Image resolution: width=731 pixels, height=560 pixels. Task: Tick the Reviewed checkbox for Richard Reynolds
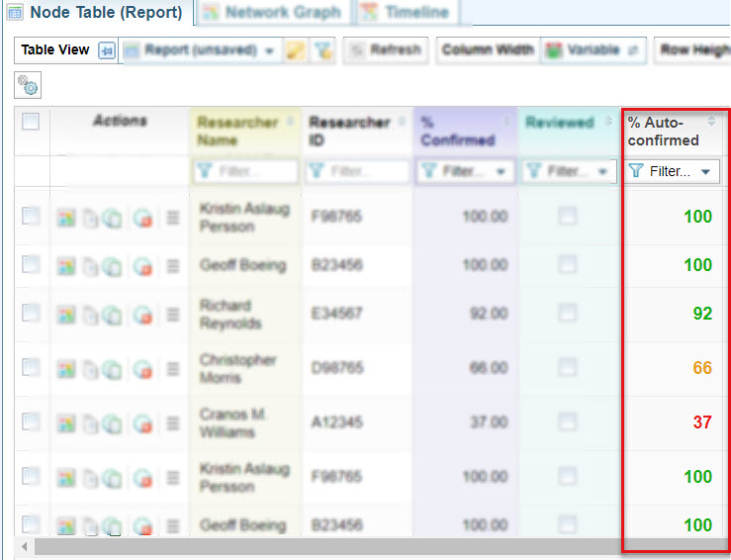[x=567, y=314]
